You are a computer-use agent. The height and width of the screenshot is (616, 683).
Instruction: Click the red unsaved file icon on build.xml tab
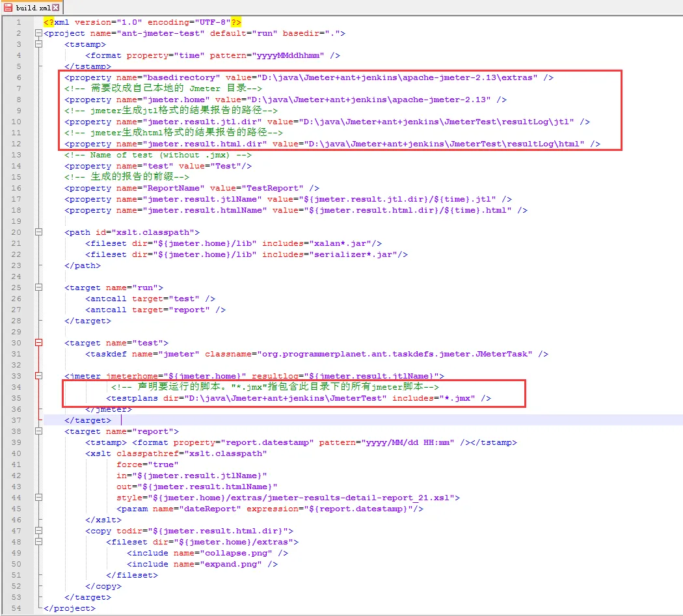(x=8, y=7)
